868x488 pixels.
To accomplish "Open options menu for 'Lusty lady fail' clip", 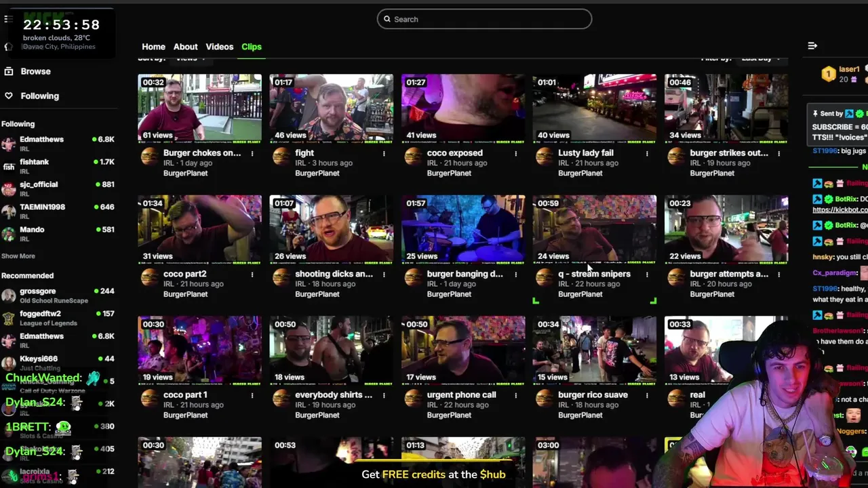I will [647, 153].
